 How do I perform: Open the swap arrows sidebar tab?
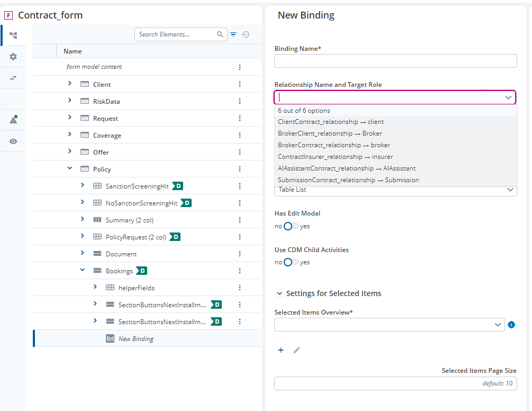click(x=13, y=78)
